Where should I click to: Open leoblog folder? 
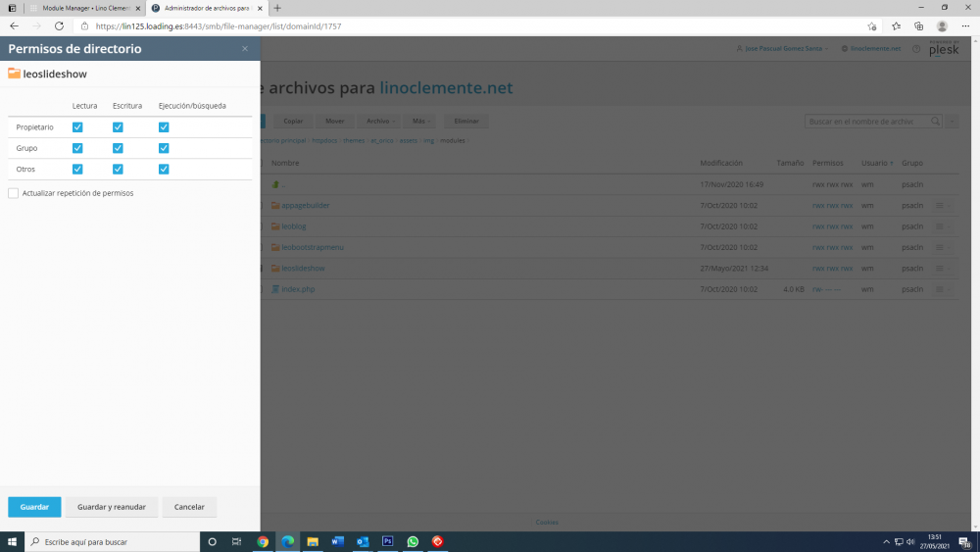294,226
